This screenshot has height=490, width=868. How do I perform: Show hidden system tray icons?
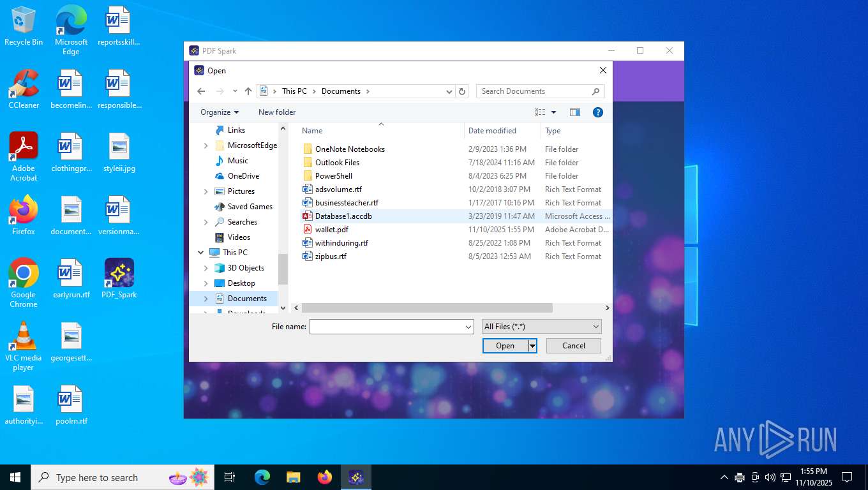pyautogui.click(x=724, y=477)
